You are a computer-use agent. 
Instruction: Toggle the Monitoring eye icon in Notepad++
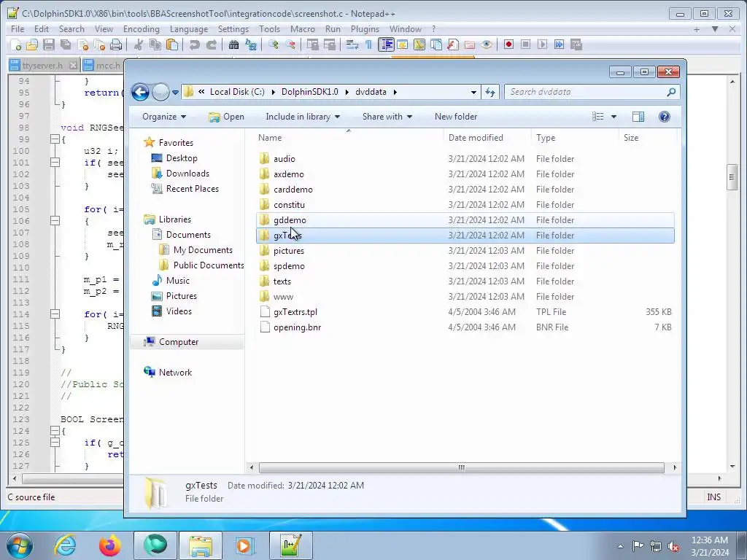click(x=487, y=44)
